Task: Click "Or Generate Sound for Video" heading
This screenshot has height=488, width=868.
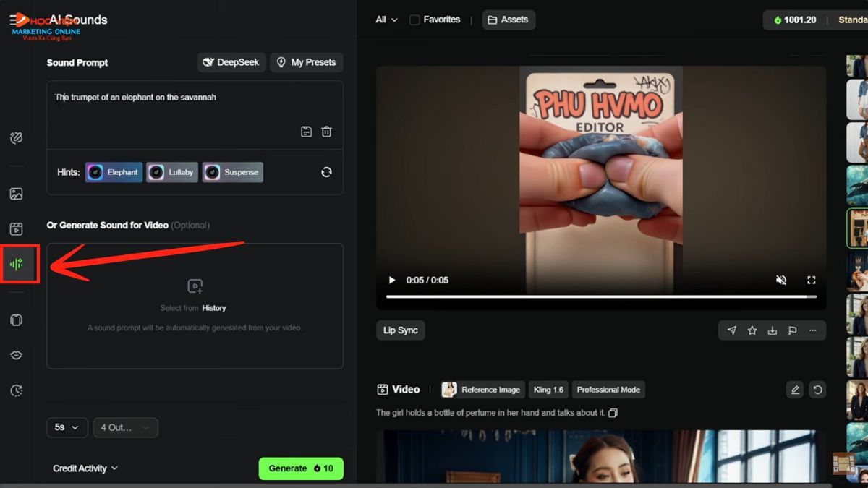Action: [108, 225]
